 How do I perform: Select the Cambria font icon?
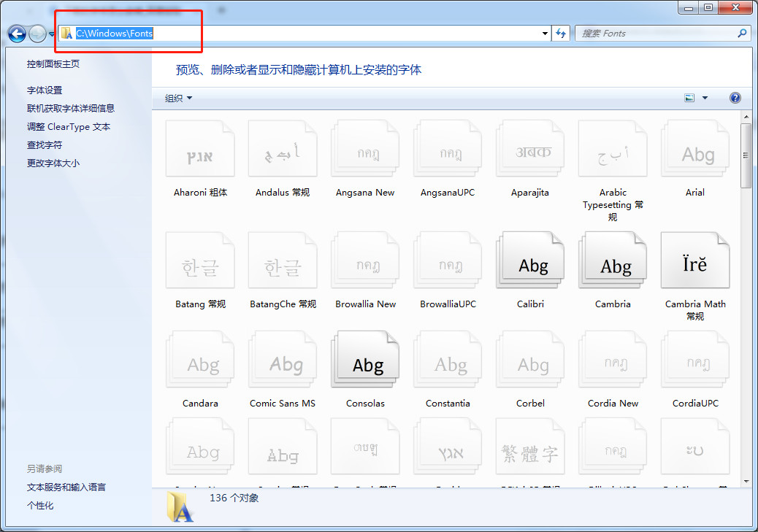613,261
